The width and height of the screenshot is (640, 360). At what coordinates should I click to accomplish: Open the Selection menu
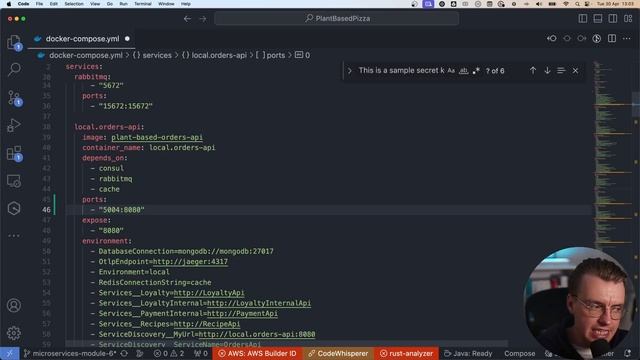coord(74,4)
